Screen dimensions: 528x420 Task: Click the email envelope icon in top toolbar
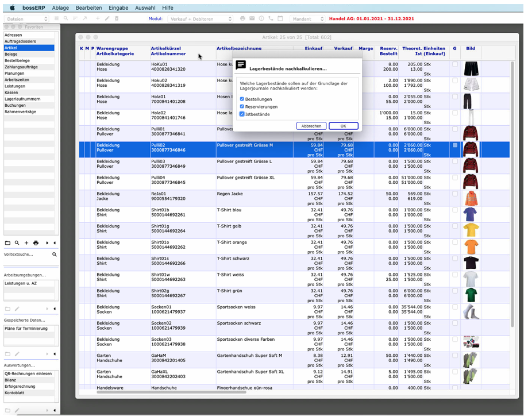coord(252,19)
